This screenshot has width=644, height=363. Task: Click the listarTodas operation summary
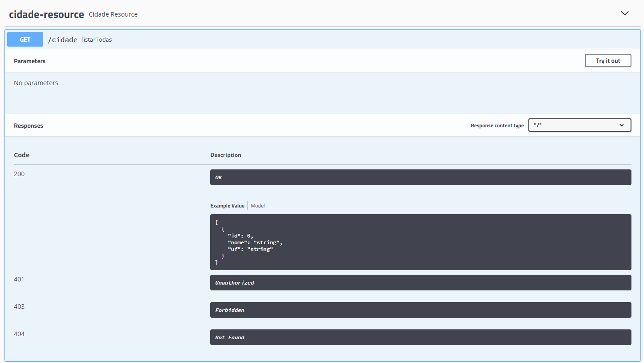[97, 39]
